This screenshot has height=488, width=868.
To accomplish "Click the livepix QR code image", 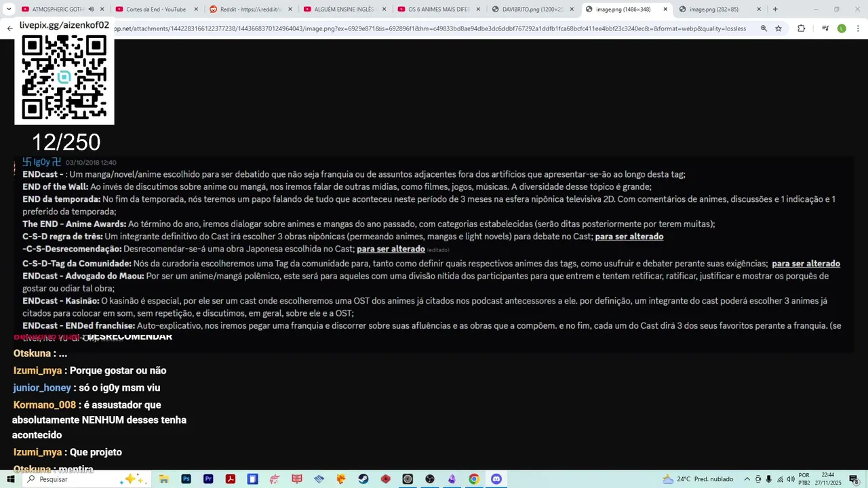I will pyautogui.click(x=64, y=78).
